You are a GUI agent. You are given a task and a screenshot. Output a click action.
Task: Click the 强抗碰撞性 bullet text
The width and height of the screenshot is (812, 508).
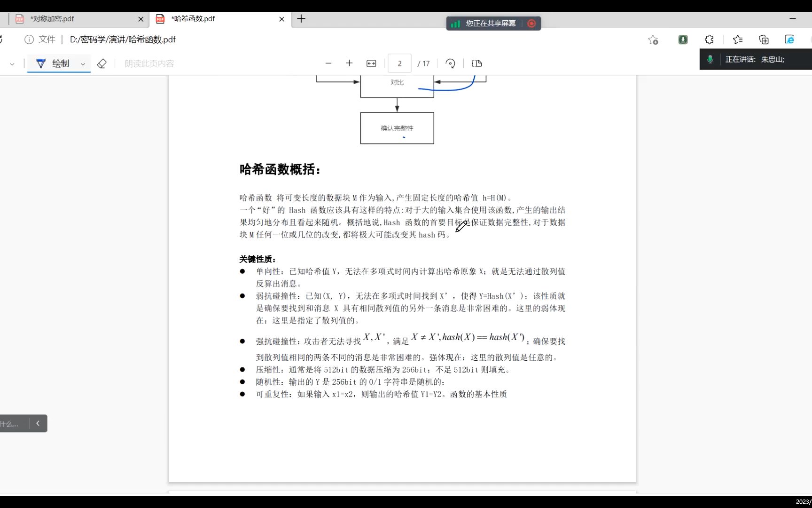pos(411,347)
